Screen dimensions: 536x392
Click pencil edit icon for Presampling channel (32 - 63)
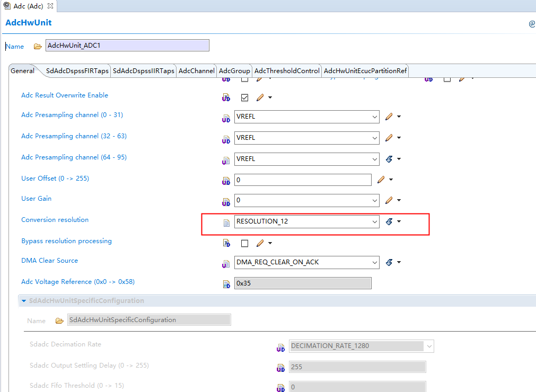tap(389, 138)
